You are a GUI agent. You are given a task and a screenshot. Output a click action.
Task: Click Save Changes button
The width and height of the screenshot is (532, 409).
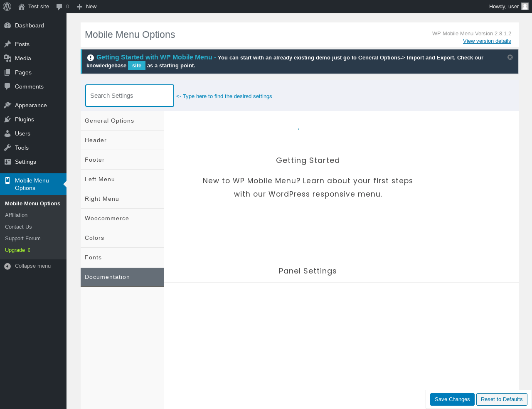tap(452, 399)
